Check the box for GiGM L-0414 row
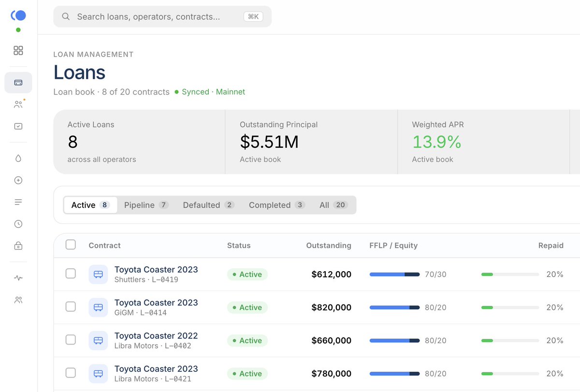This screenshot has width=580, height=392. point(71,306)
